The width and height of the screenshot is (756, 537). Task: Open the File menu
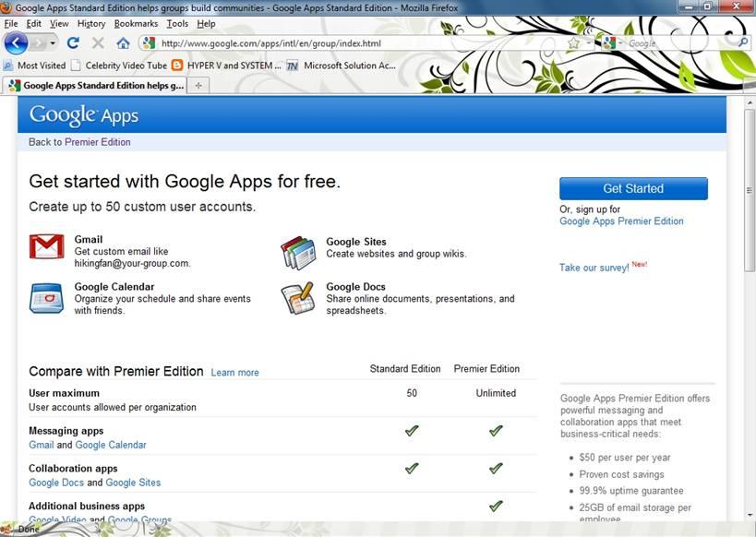click(x=10, y=24)
